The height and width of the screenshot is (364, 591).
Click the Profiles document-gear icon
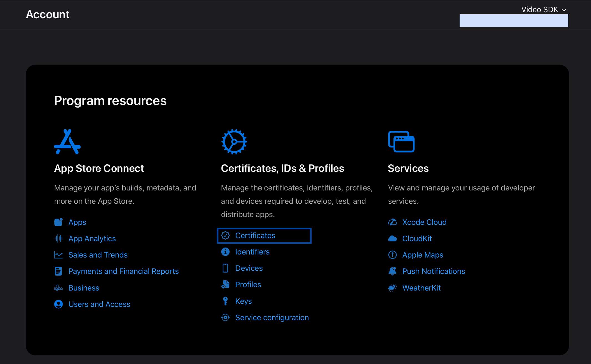[225, 284]
